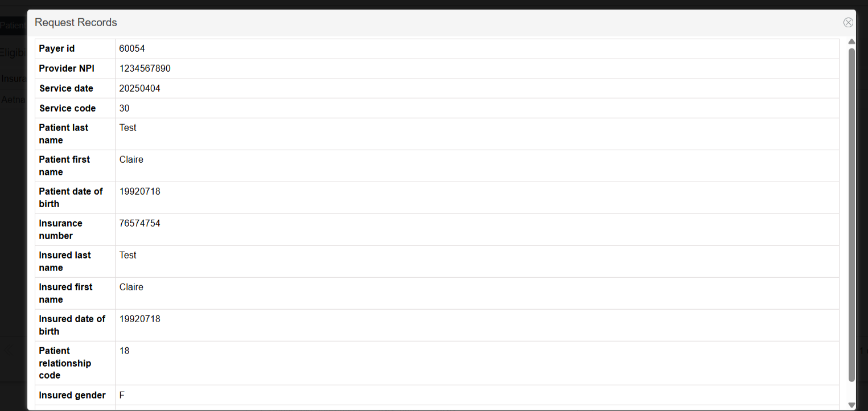Click the Patient first name value Claire

[131, 160]
